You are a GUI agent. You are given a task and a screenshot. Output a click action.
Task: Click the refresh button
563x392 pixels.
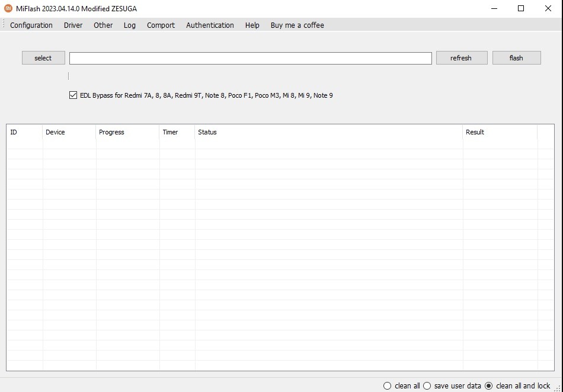click(462, 58)
